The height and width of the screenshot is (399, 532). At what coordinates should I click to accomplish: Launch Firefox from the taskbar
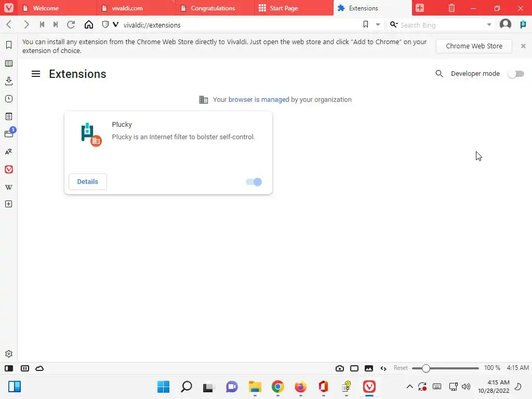[x=300, y=387]
